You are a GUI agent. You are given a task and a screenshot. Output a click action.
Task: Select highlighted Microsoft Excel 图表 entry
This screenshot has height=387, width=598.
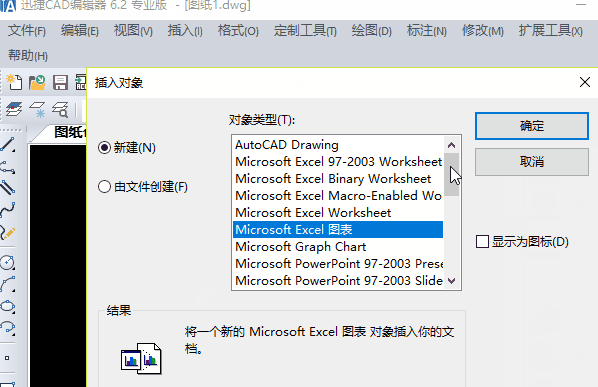coord(338,230)
